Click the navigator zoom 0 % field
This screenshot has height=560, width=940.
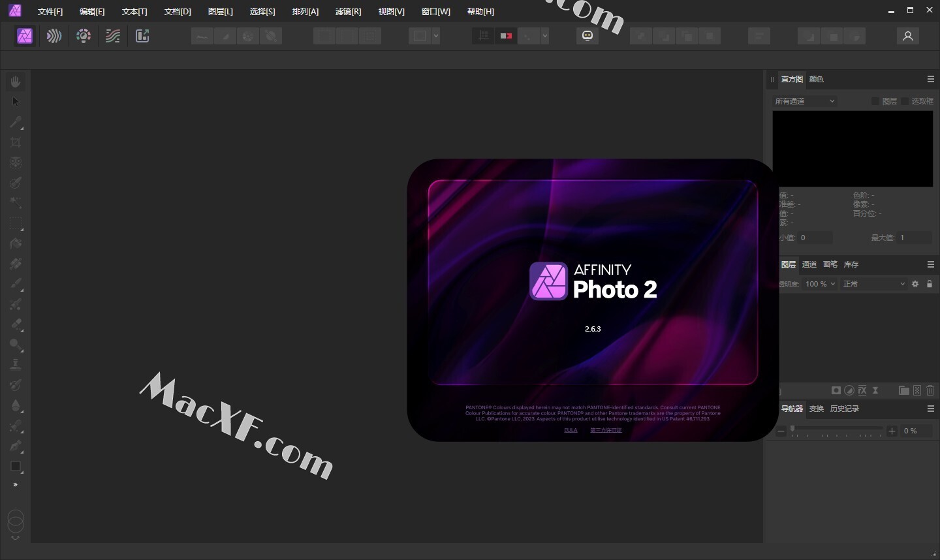917,431
